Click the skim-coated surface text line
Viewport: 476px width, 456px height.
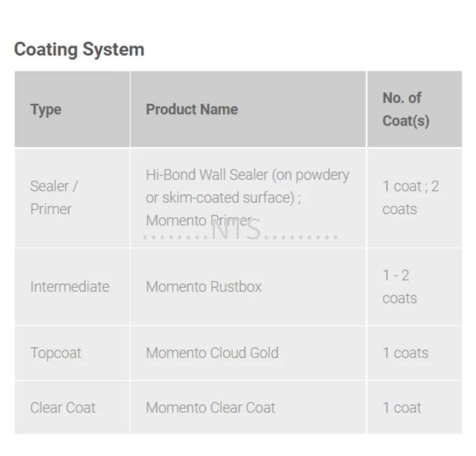223,197
